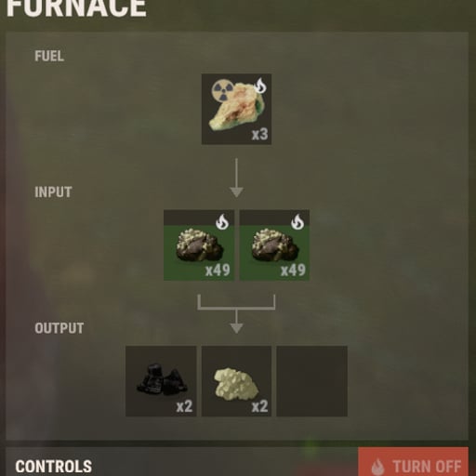Click the FURNACE title text

coord(76,7)
